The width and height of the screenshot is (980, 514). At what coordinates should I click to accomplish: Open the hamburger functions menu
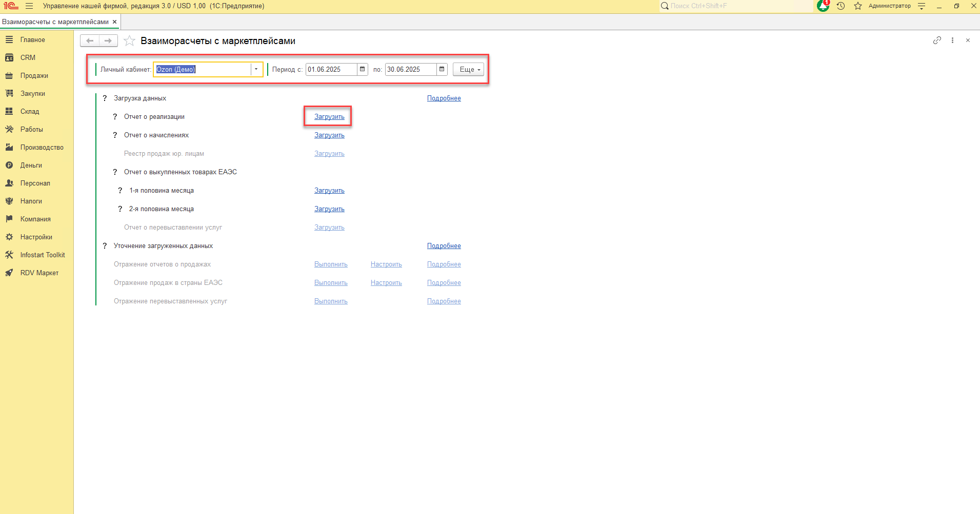[x=29, y=6]
